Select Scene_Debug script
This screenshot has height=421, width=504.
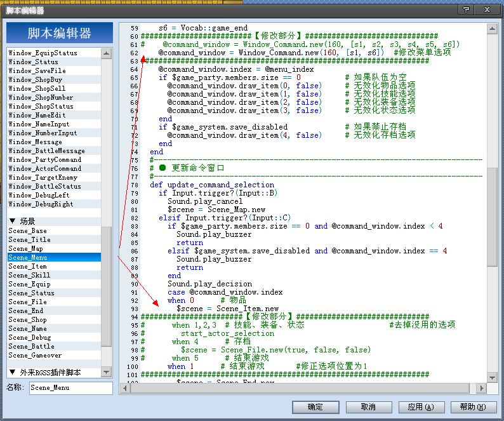coord(54,337)
